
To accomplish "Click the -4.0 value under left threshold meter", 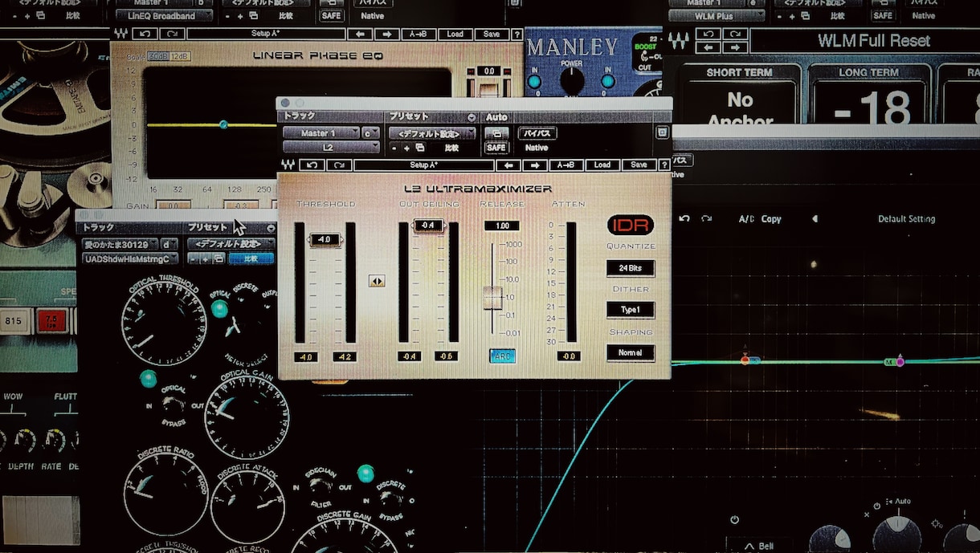I will pos(306,357).
